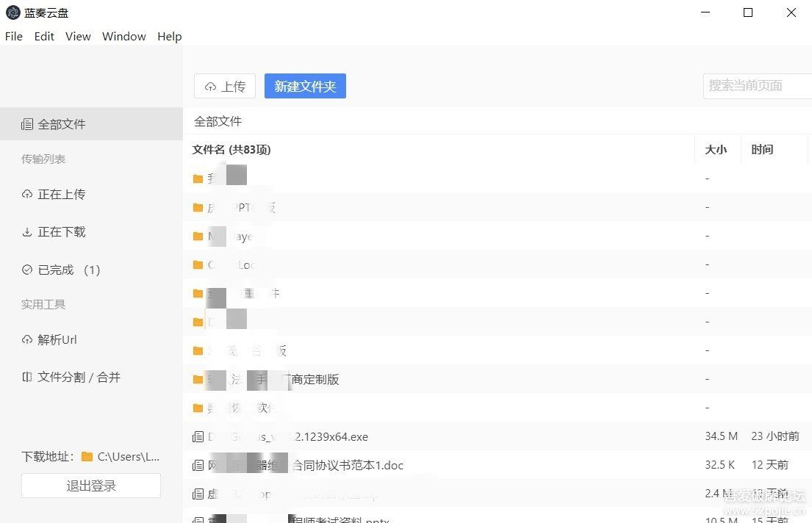Open the Help menu
Image resolution: width=812 pixels, height=523 pixels.
coord(169,36)
